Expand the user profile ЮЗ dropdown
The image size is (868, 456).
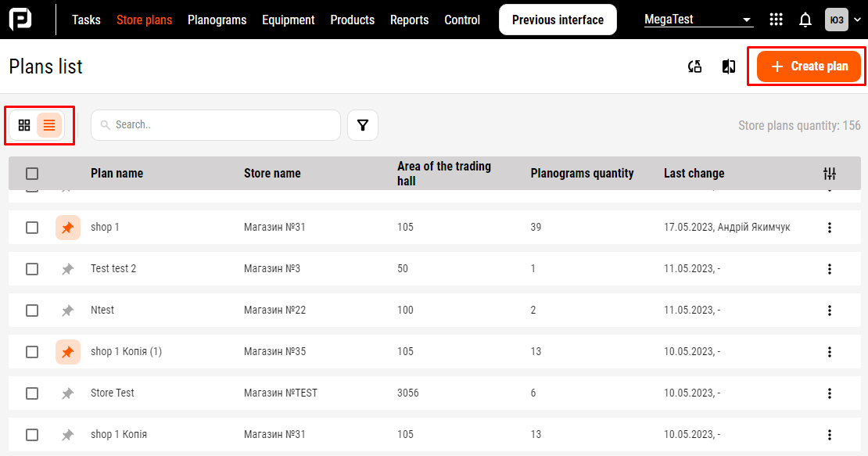coord(842,19)
